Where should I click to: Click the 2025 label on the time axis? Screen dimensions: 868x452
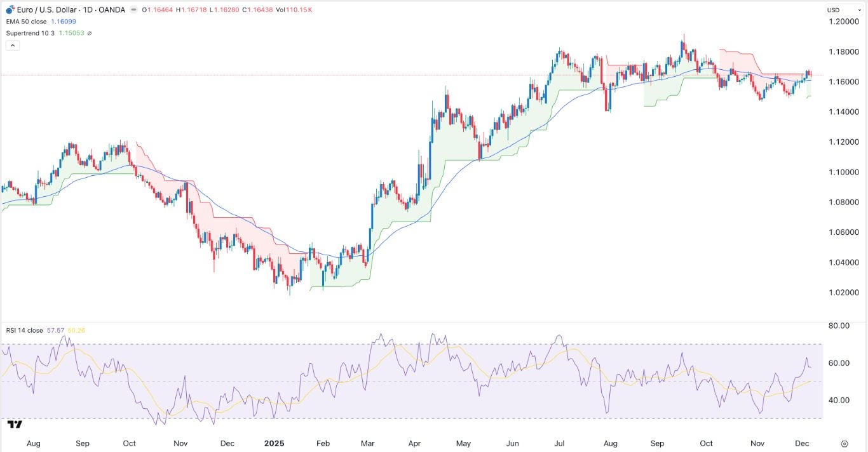(x=275, y=443)
